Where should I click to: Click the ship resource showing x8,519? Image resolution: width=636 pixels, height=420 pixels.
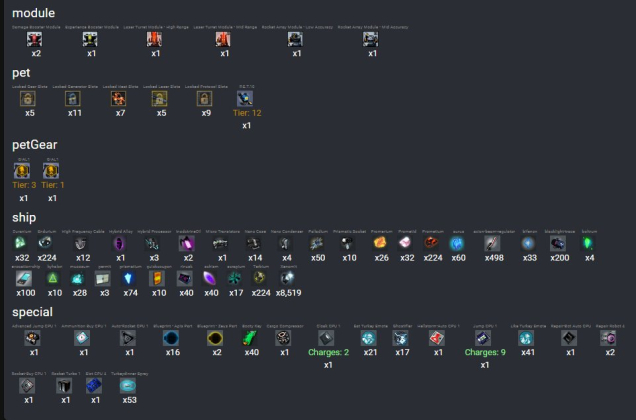point(289,278)
